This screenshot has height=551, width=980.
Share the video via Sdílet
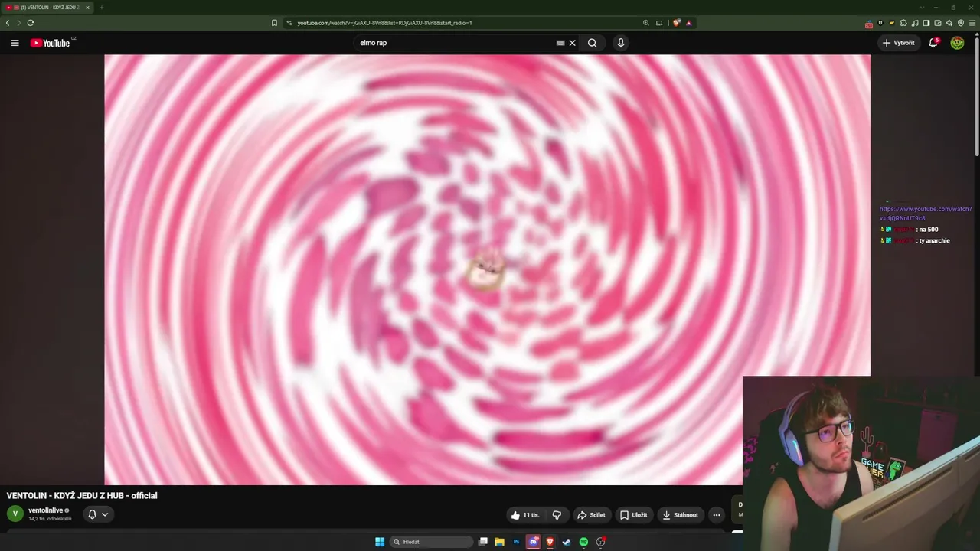(x=591, y=515)
